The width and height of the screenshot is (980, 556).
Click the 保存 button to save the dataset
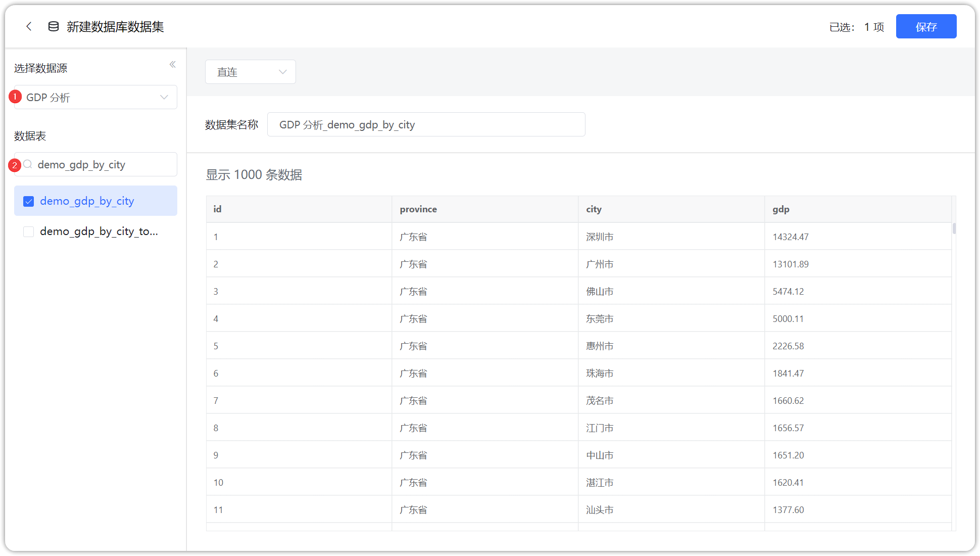pyautogui.click(x=926, y=26)
